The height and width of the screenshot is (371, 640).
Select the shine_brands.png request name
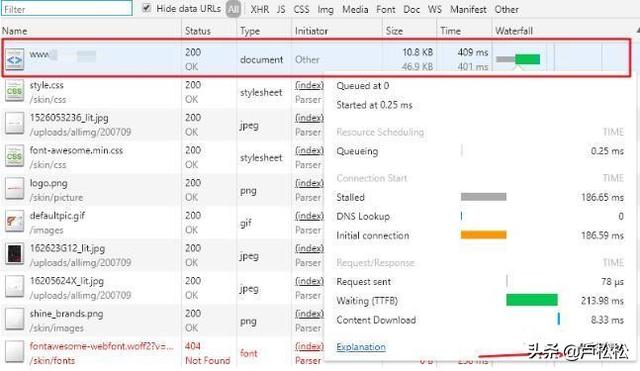(x=67, y=313)
